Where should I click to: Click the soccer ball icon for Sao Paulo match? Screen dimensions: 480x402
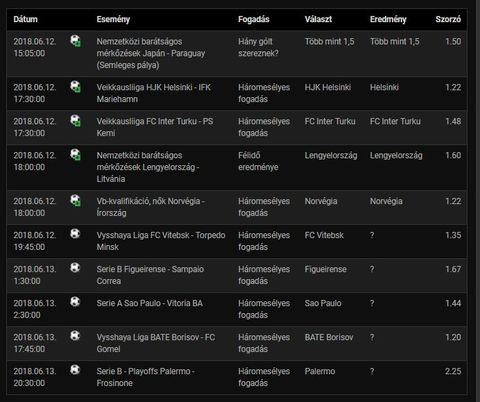(x=75, y=302)
